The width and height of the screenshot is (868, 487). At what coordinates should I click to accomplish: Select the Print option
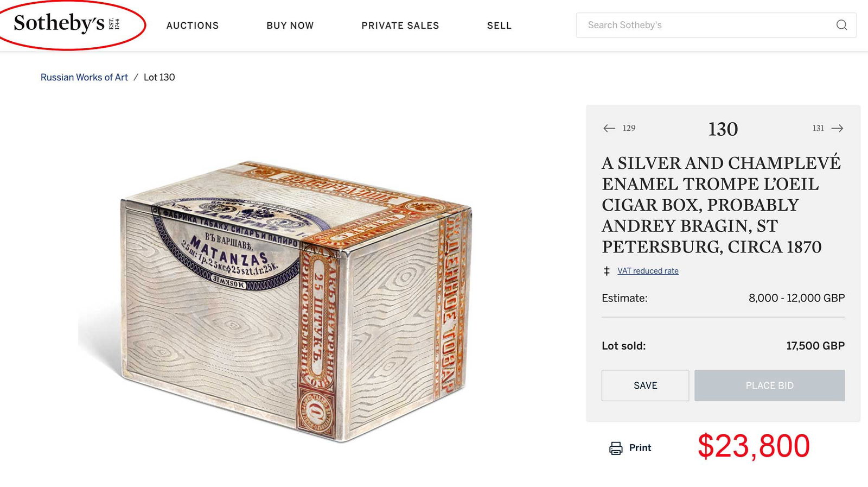click(640, 448)
